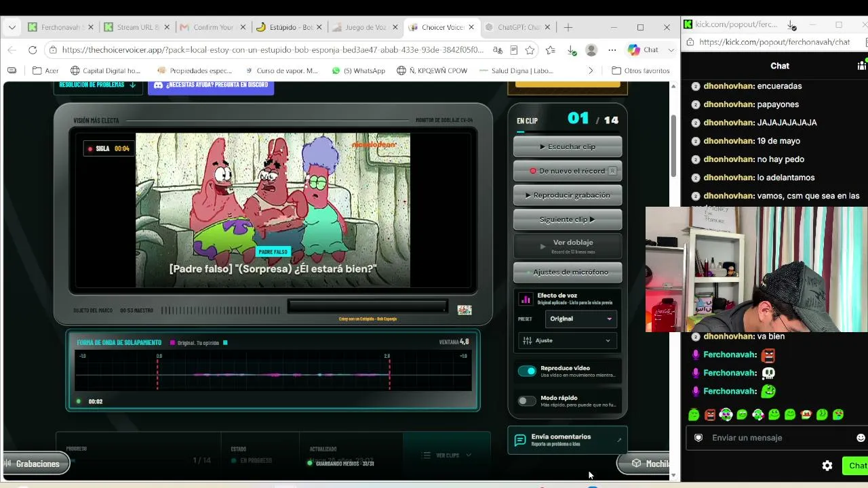The image size is (868, 488).
Task: Open the tab search chevron menu
Action: [x=12, y=27]
